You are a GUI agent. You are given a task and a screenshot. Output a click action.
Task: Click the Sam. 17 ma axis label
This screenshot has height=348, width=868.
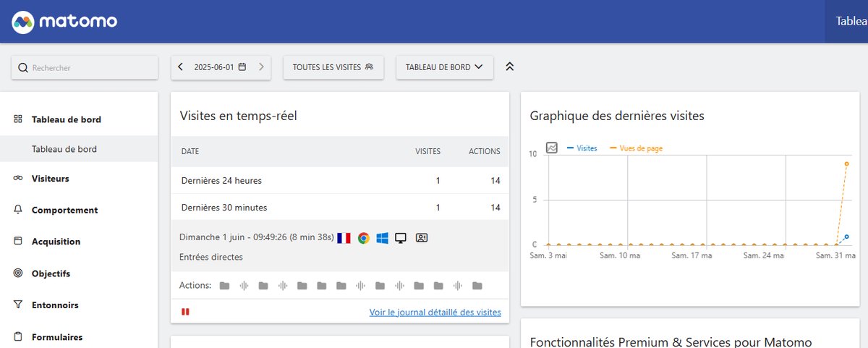(692, 255)
